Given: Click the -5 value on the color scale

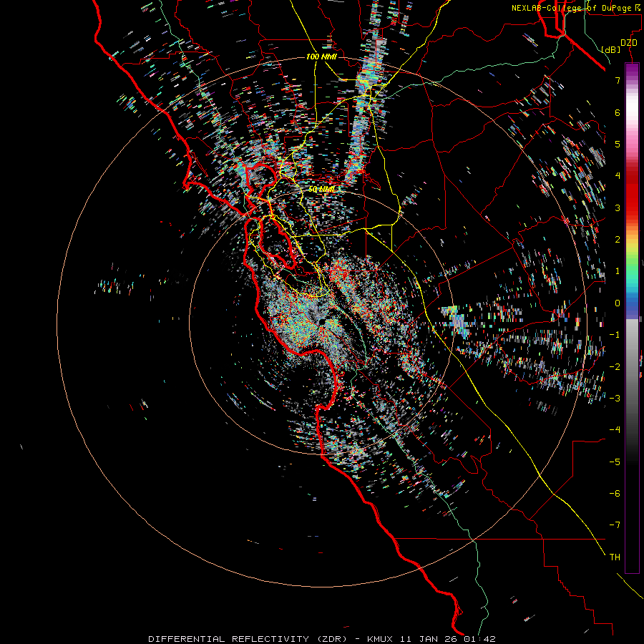Looking at the screenshot, I should [x=615, y=462].
